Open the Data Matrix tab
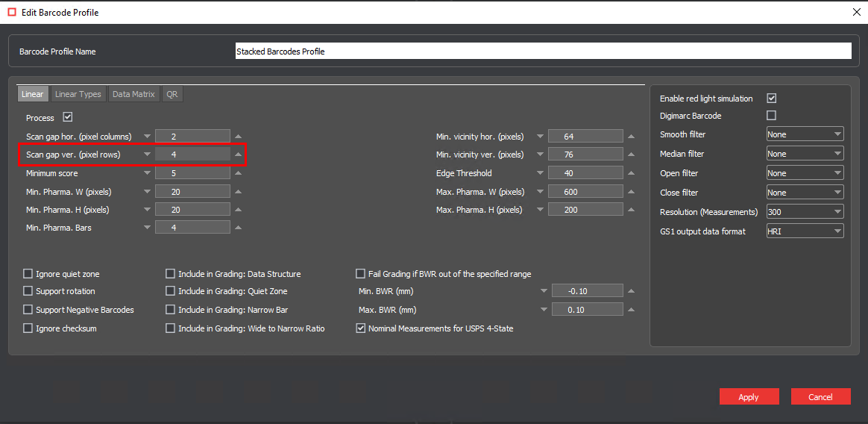Viewport: 868px width, 424px height. click(133, 94)
